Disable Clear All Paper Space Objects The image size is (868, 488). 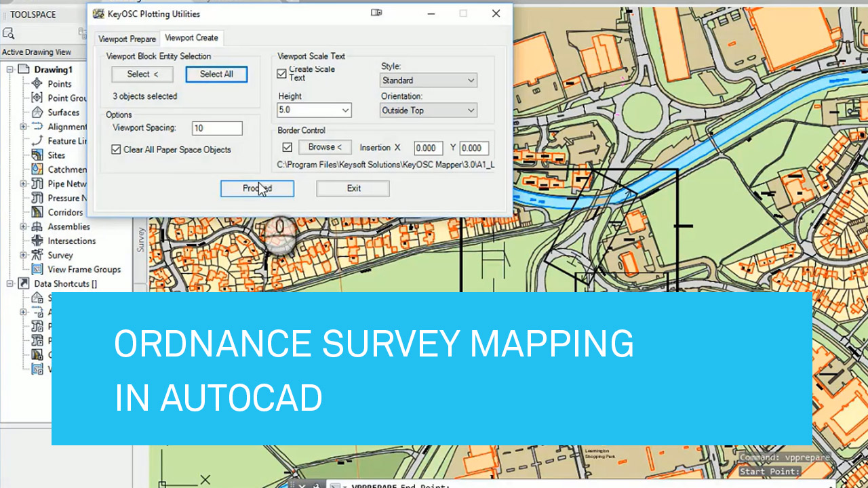pos(117,150)
